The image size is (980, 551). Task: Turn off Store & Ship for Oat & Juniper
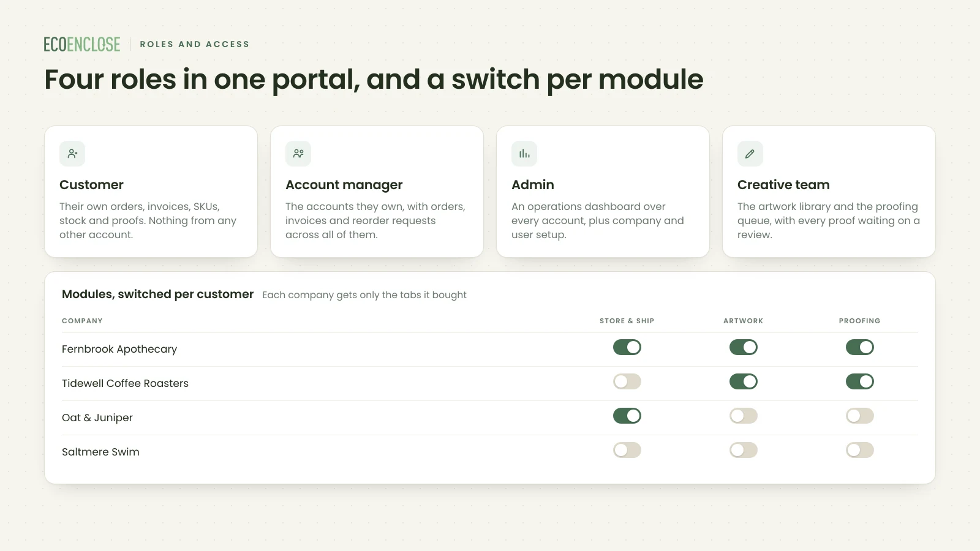click(627, 416)
